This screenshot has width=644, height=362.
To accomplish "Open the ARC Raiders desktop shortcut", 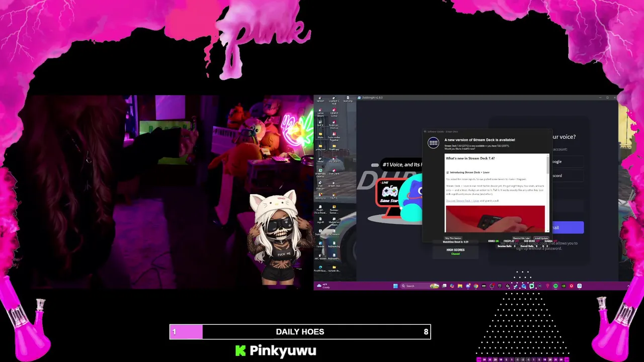I will pos(320,256).
